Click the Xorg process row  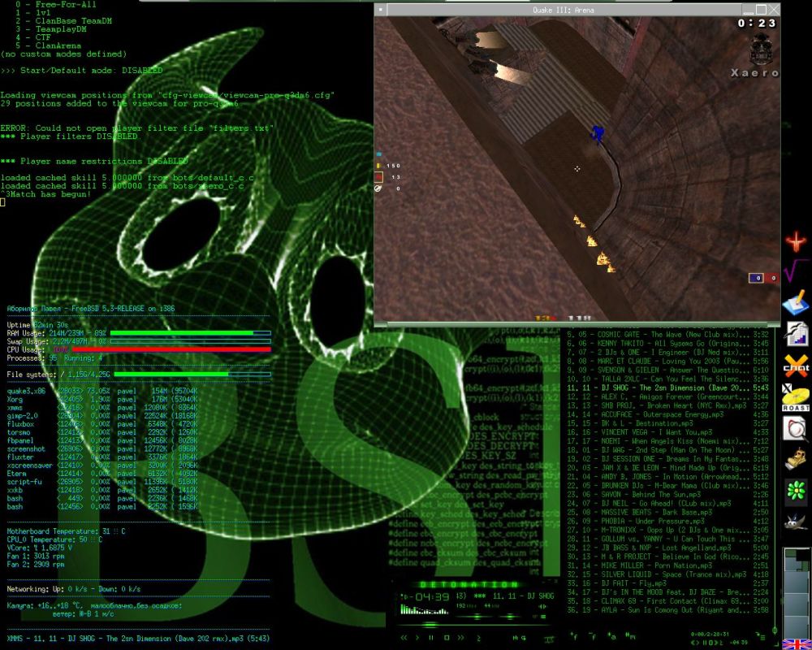(102, 399)
